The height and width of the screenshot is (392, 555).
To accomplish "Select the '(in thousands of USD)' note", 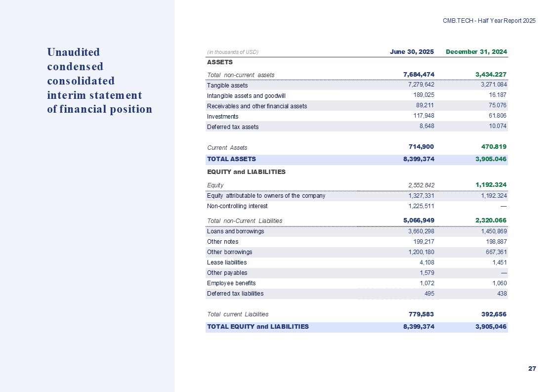I will (x=233, y=52).
